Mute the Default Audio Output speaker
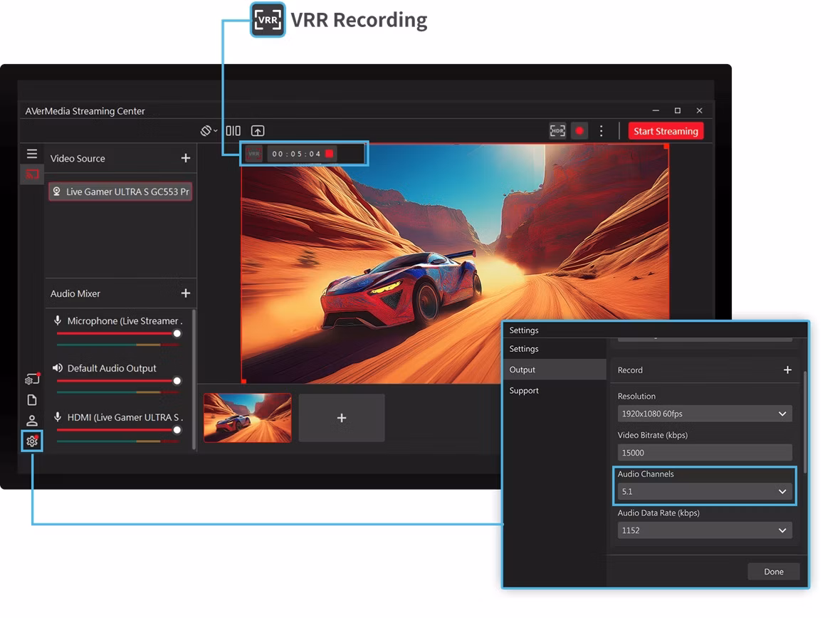840x618 pixels. [58, 367]
